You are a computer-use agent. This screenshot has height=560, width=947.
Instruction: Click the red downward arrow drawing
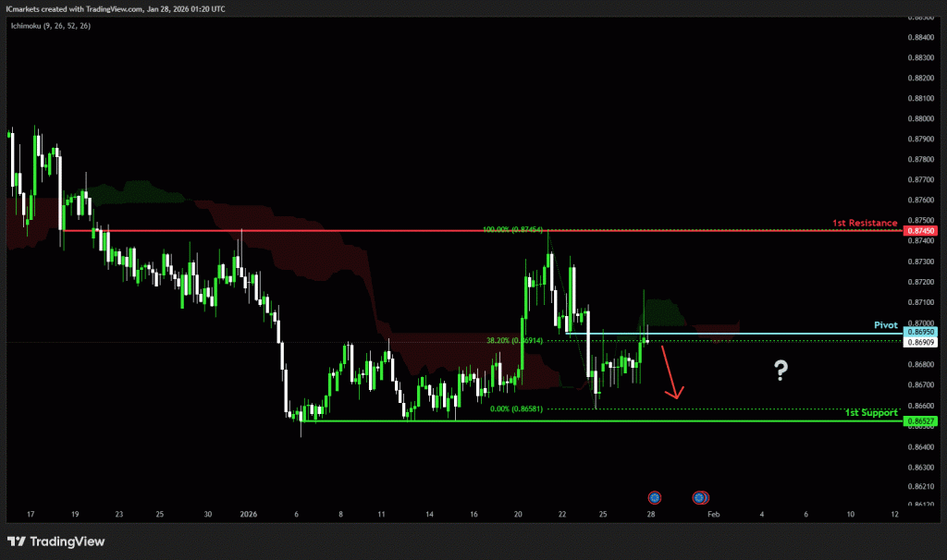coord(671,373)
